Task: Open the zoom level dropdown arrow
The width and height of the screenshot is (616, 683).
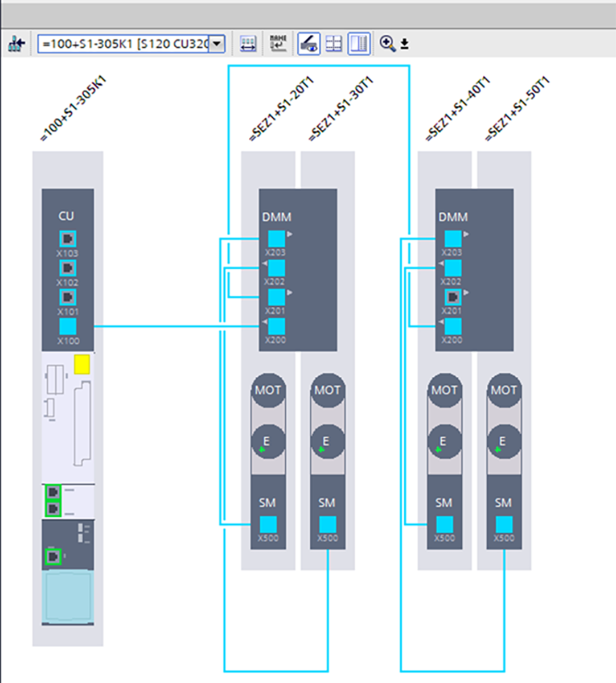Action: click(404, 44)
